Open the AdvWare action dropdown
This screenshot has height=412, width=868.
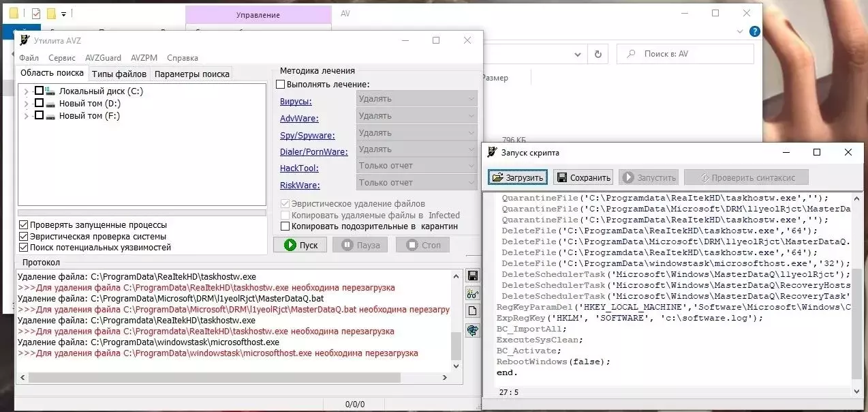click(x=416, y=116)
